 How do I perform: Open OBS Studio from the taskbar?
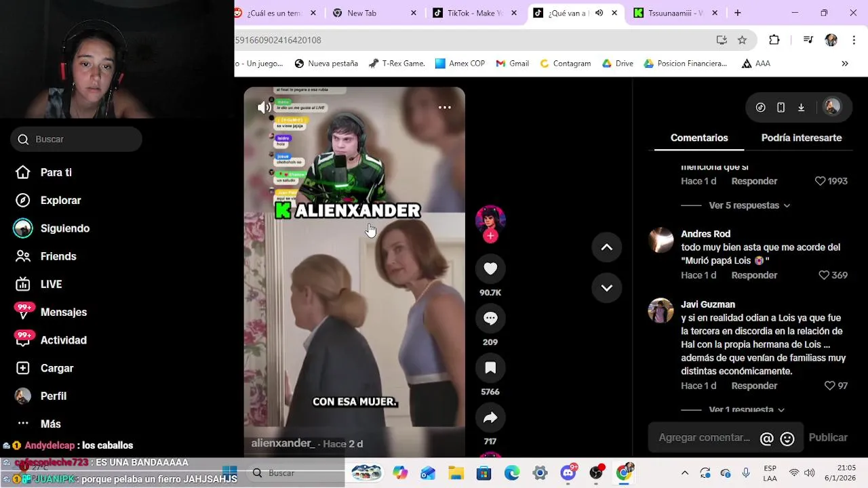click(x=596, y=473)
